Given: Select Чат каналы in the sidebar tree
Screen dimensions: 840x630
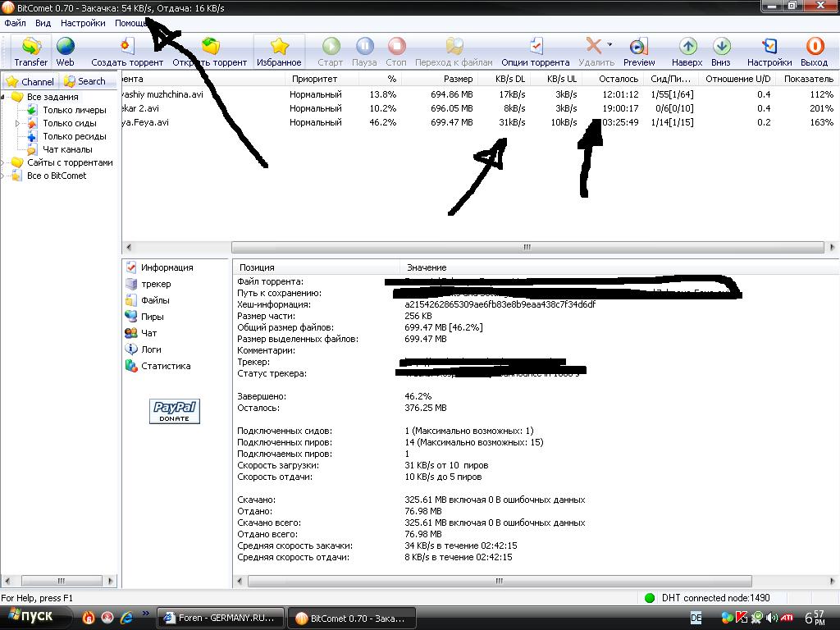Looking at the screenshot, I should click(67, 149).
